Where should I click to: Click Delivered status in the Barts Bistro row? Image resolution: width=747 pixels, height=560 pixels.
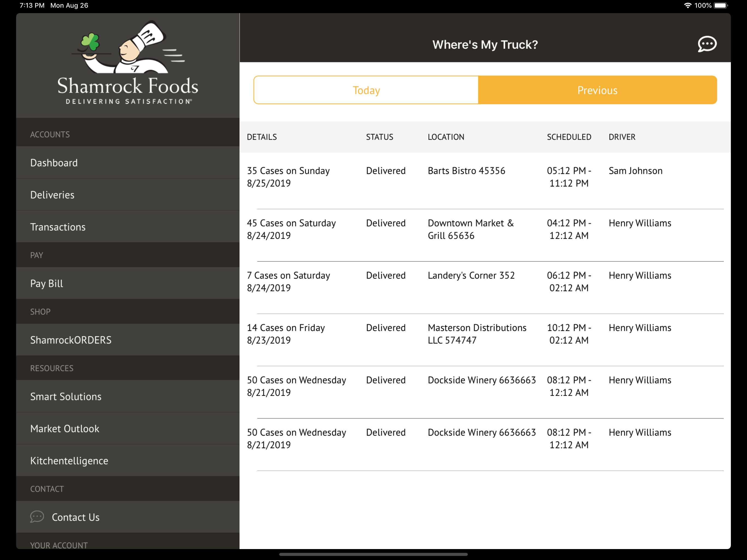coord(386,171)
